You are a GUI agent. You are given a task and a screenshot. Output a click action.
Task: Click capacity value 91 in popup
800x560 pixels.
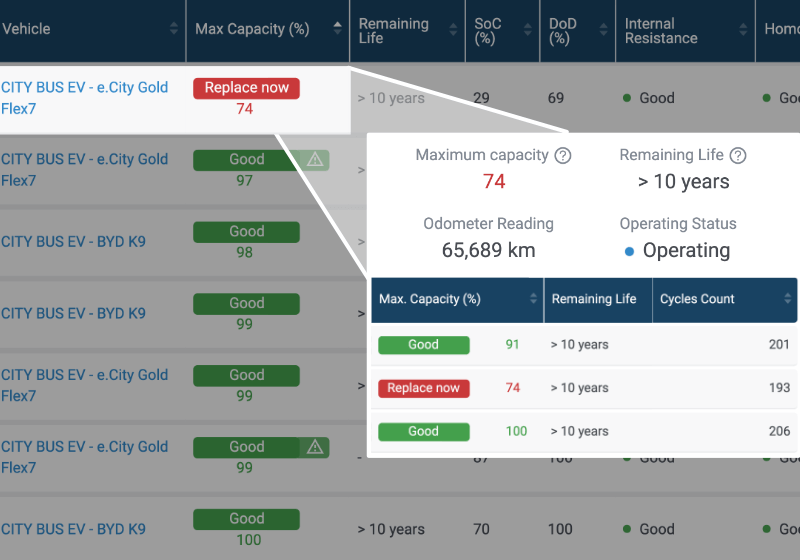pos(512,345)
